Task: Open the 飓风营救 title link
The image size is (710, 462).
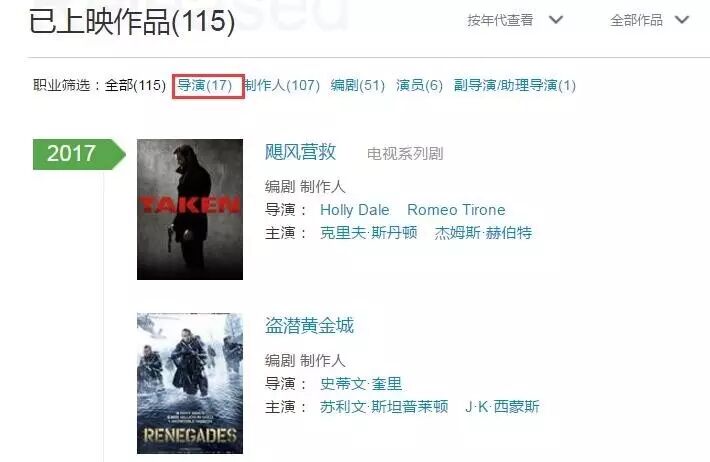Action: click(300, 152)
